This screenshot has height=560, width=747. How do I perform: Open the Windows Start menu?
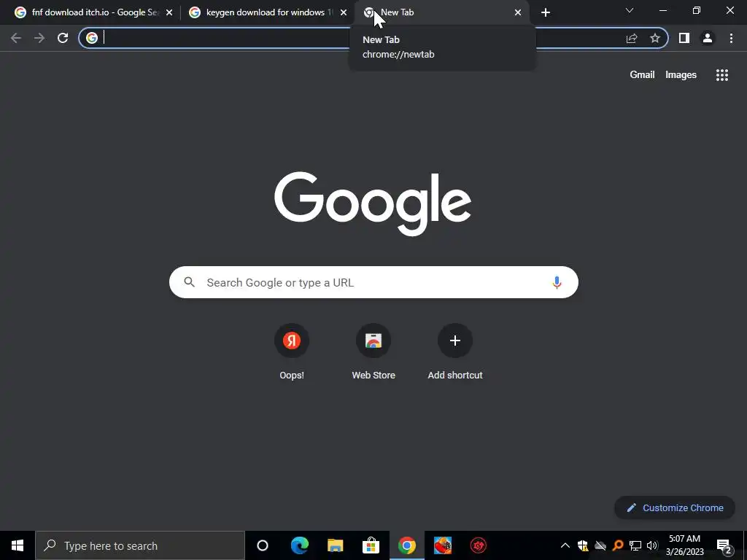[x=18, y=545]
